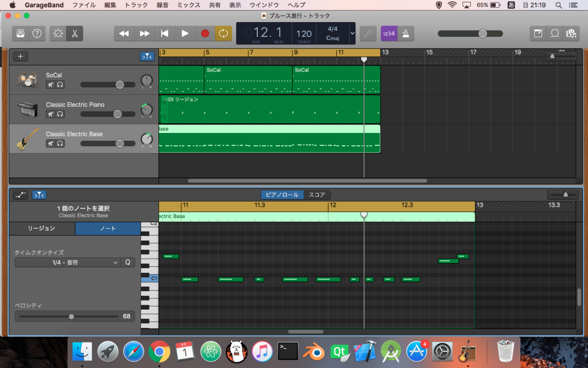Image resolution: width=588 pixels, height=368 pixels.
Task: Open the Note Pad button
Action: tap(538, 33)
